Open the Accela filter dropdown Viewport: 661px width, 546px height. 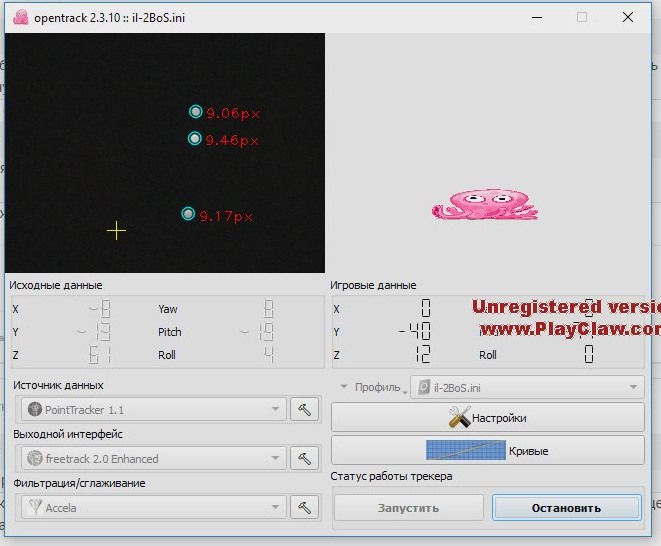pos(154,508)
